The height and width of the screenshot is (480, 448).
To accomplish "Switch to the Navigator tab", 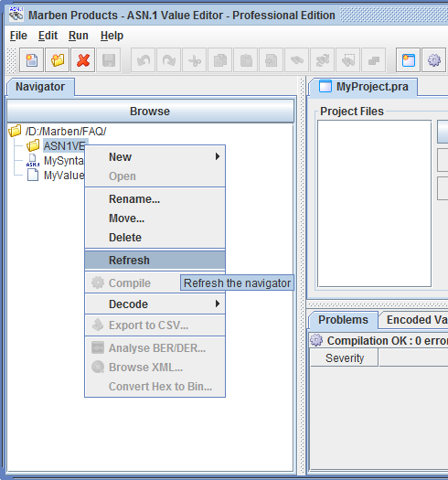I will [x=40, y=87].
